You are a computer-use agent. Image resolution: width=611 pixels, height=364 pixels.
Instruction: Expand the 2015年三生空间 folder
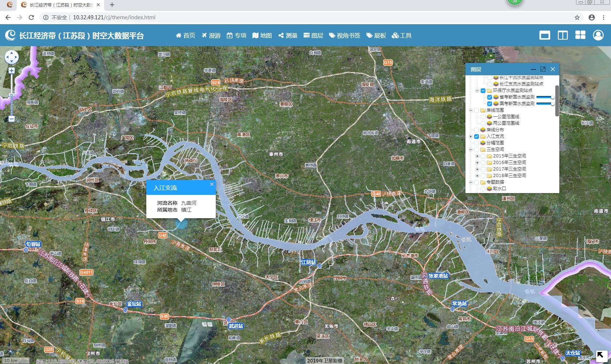click(x=477, y=156)
